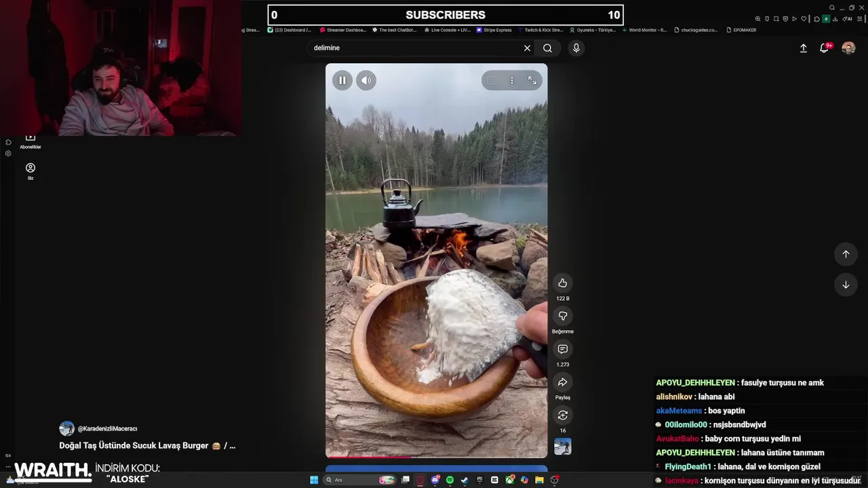Click the heart icon in browser toolbar
The width and height of the screenshot is (868, 488).
(804, 19)
